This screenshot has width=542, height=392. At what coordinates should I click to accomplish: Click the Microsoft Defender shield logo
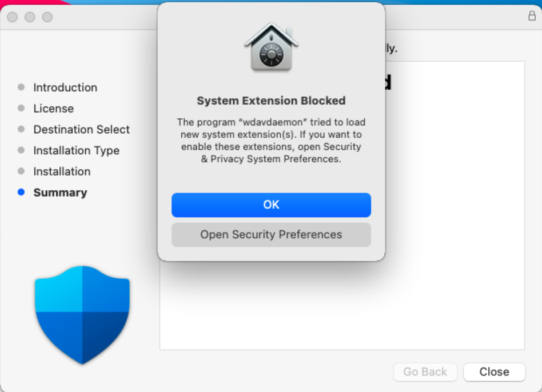point(82,315)
